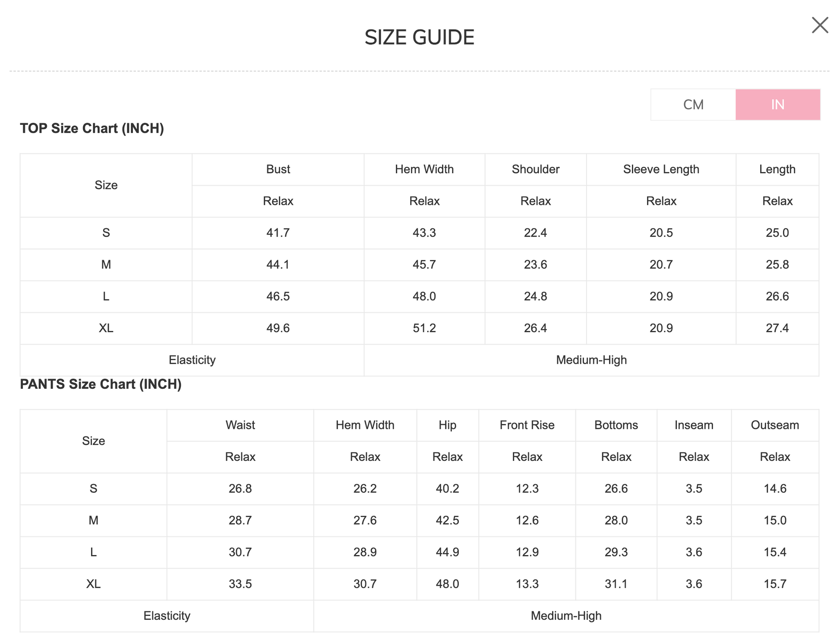
Task: Click the SIZE GUIDE title text
Action: (419, 37)
